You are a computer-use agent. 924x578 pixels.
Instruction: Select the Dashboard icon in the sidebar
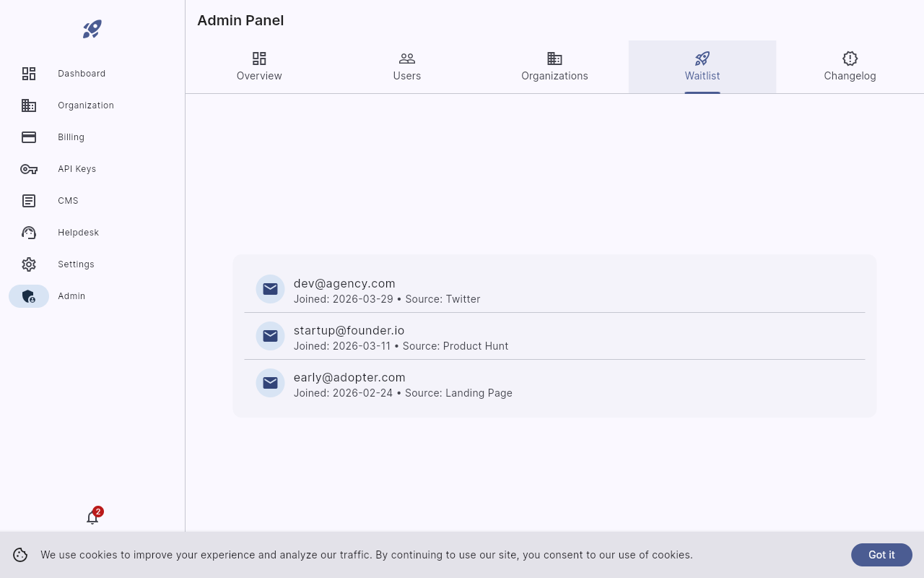(29, 74)
